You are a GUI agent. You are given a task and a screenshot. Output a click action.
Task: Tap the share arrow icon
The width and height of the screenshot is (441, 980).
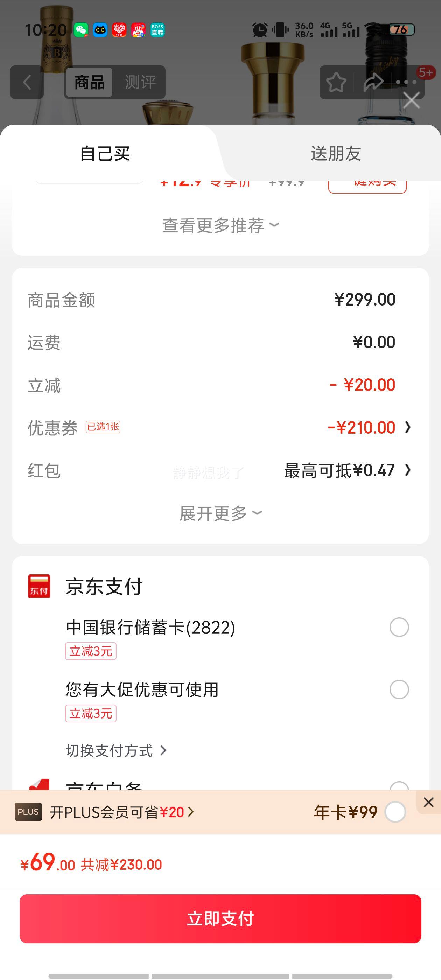pos(373,82)
